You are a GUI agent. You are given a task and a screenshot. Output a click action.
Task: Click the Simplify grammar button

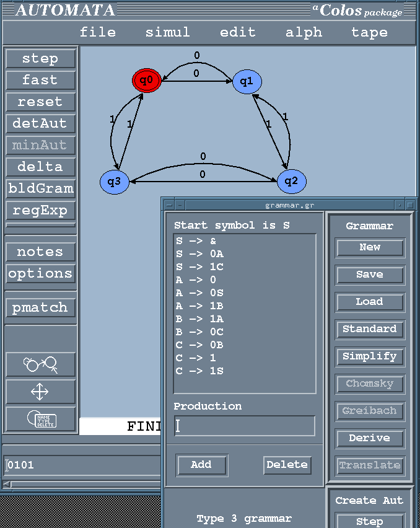[x=370, y=356]
